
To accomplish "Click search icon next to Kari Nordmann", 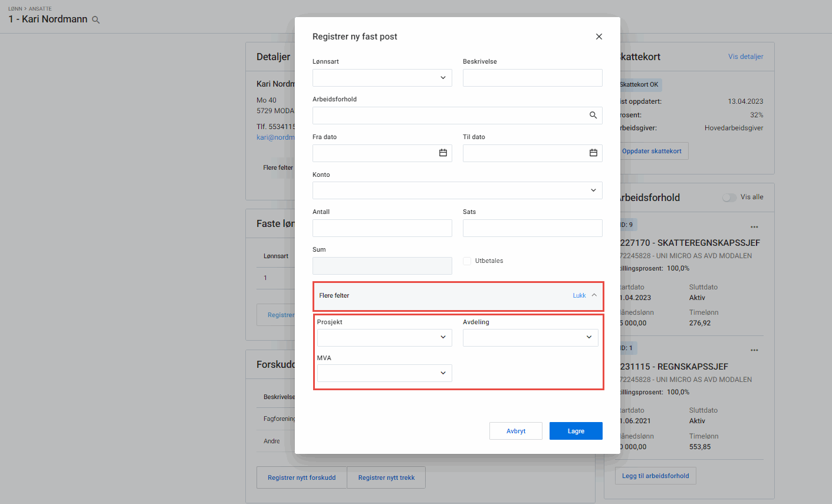I will click(x=96, y=20).
